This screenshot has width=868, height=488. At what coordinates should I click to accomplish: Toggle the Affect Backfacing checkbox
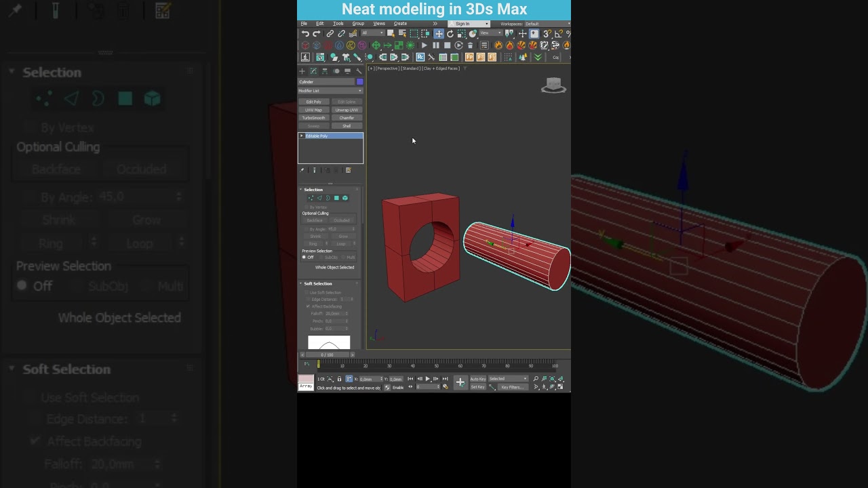(x=308, y=306)
